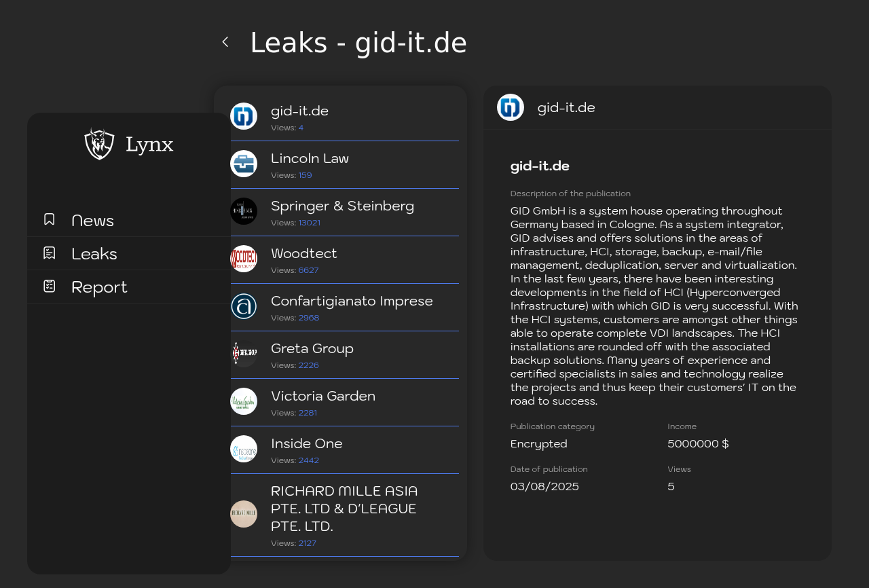The image size is (869, 588).
Task: Click the view count 2442 under Inside One
Action: pos(309,460)
